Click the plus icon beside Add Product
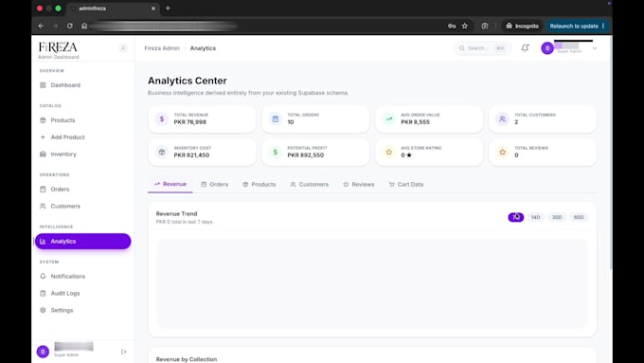644x363 pixels. pos(43,136)
